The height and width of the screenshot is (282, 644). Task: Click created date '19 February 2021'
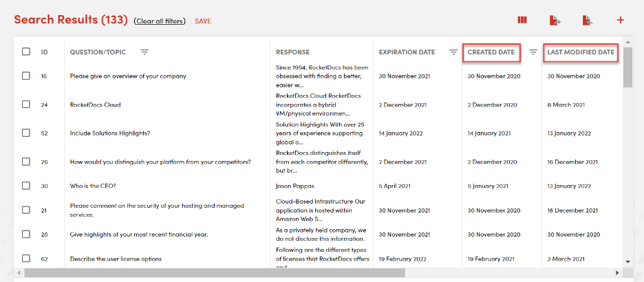coord(491,259)
